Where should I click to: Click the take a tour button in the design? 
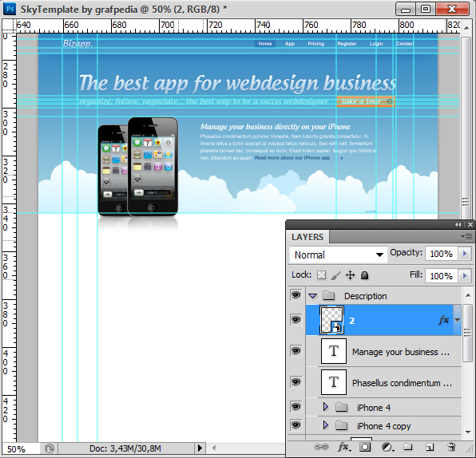[366, 101]
